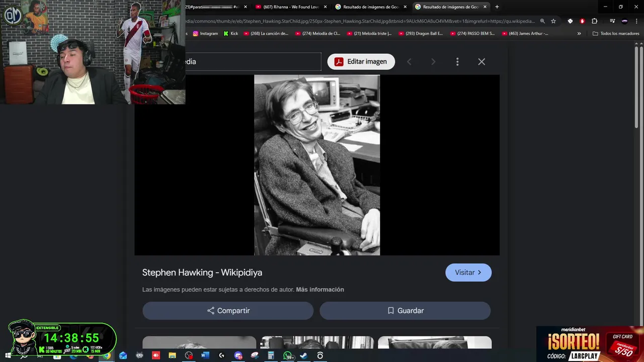Open the (268) La canción de... bookmark
The image size is (644, 362).
tap(266, 34)
